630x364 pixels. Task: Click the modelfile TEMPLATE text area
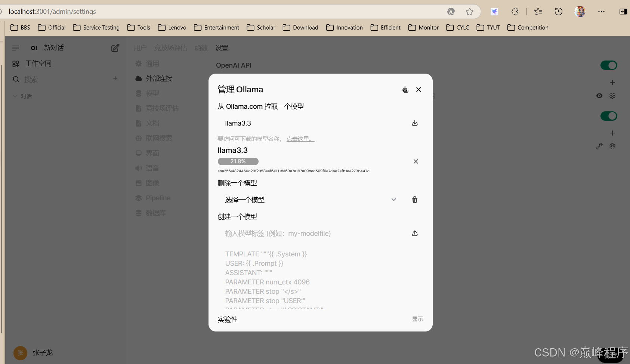click(321, 279)
